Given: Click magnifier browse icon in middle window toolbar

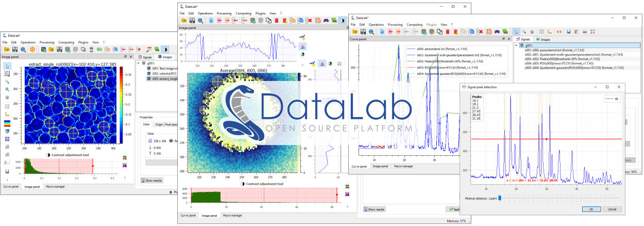Looking at the screenshot, I should coord(200,21).
